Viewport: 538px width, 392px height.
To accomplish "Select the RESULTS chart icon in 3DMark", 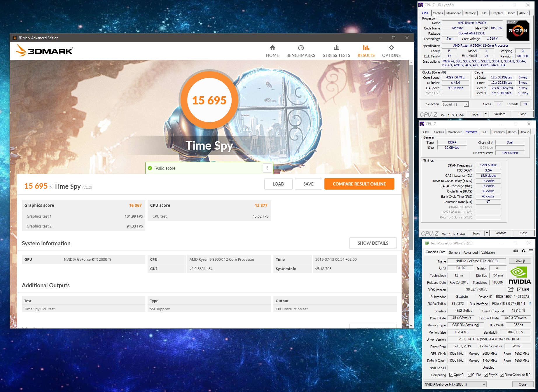I will coord(366,48).
